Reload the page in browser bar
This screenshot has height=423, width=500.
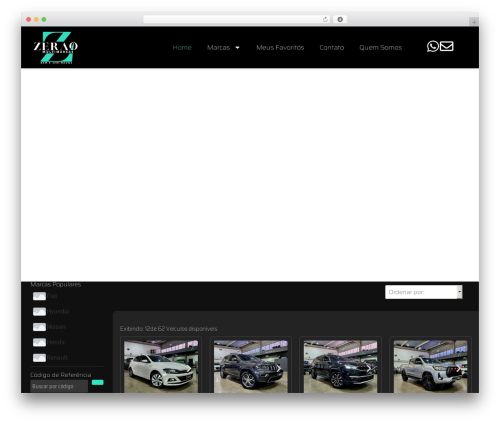click(x=325, y=19)
